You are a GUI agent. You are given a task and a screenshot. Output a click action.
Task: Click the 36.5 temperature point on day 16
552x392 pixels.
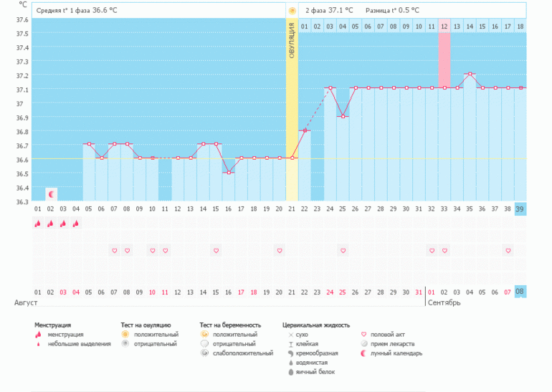click(228, 172)
